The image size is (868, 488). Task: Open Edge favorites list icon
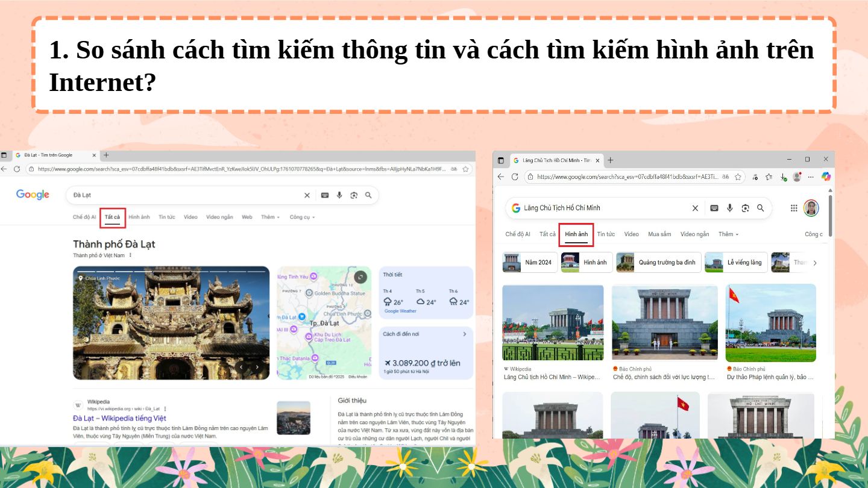pyautogui.click(x=769, y=177)
